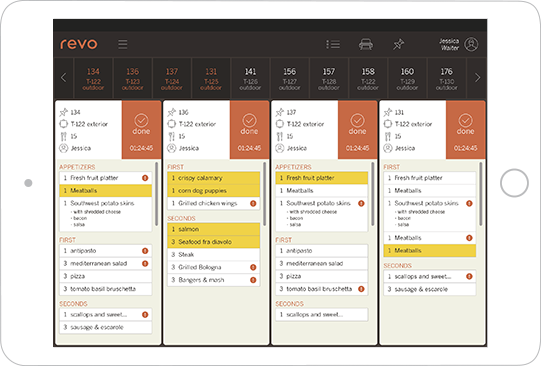The image size is (541, 366).
Task: Select the Steak item in order 136
Action: (214, 255)
